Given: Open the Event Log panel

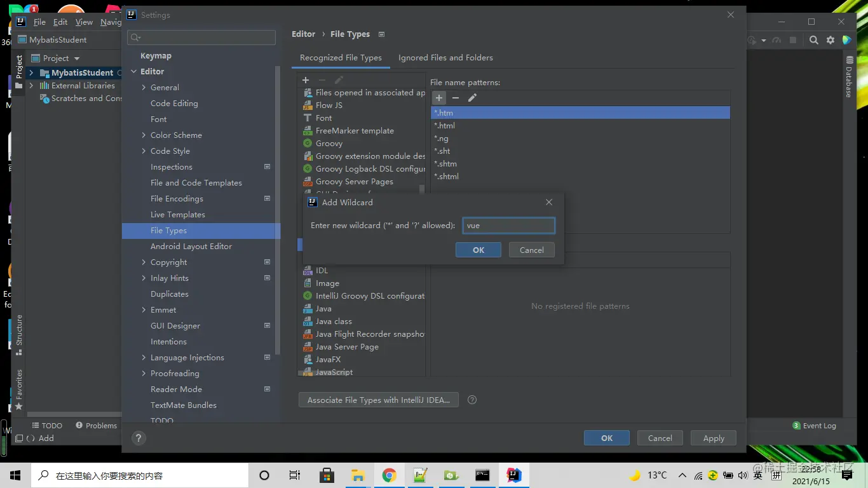Looking at the screenshot, I should (x=814, y=426).
